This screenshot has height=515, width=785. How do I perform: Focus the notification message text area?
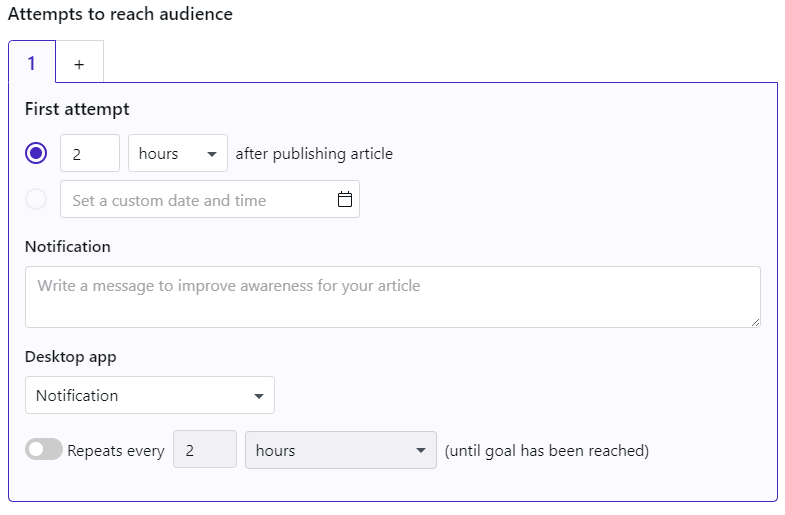(392, 297)
